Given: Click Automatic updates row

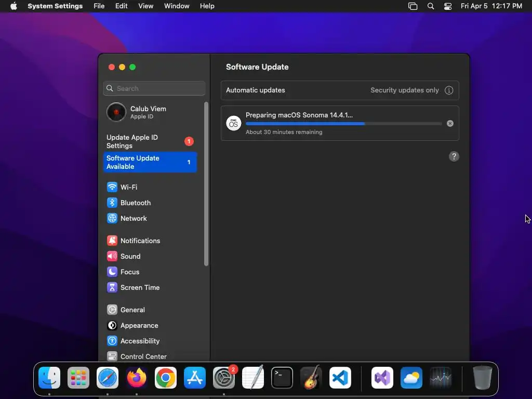Looking at the screenshot, I should coord(340,90).
